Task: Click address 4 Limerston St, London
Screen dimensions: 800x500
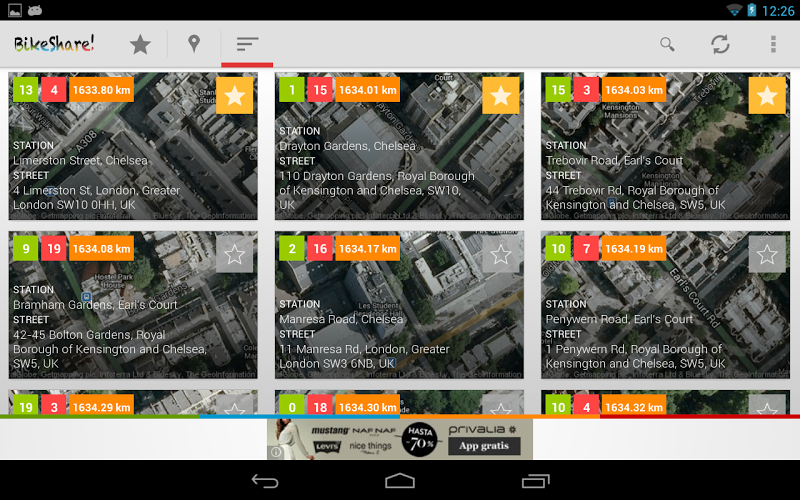Action: [97, 197]
